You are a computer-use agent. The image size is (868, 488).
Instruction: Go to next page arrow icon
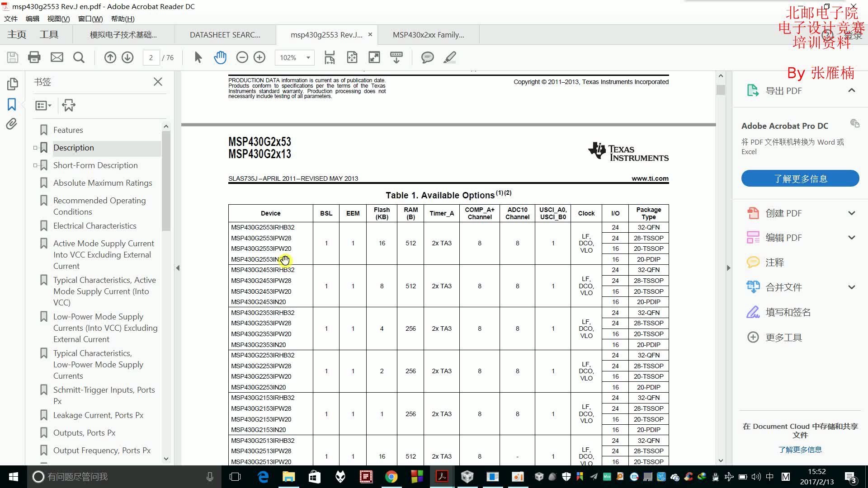[127, 57]
